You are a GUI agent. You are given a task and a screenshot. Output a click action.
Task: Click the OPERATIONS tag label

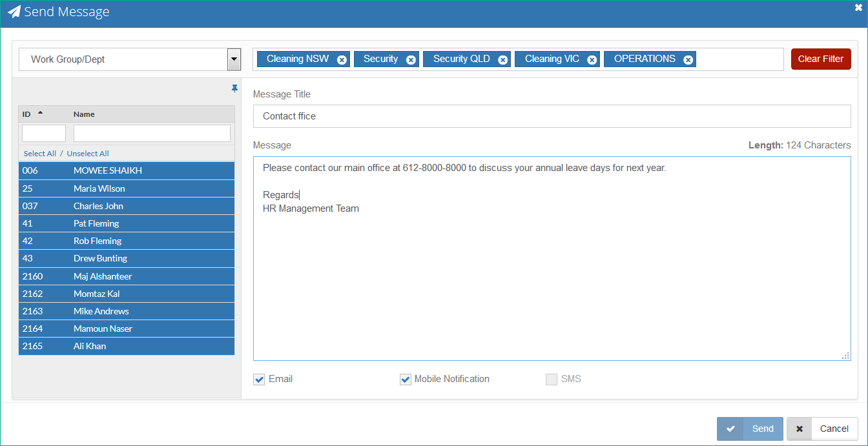click(x=645, y=59)
